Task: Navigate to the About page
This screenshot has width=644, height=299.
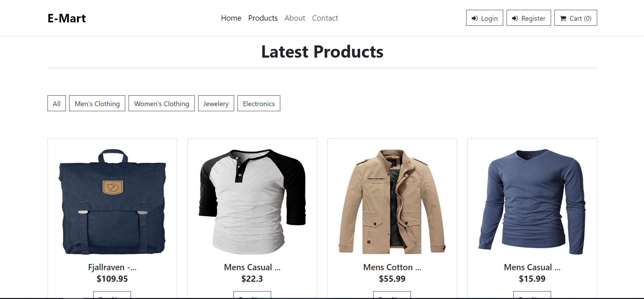Action: pyautogui.click(x=295, y=18)
